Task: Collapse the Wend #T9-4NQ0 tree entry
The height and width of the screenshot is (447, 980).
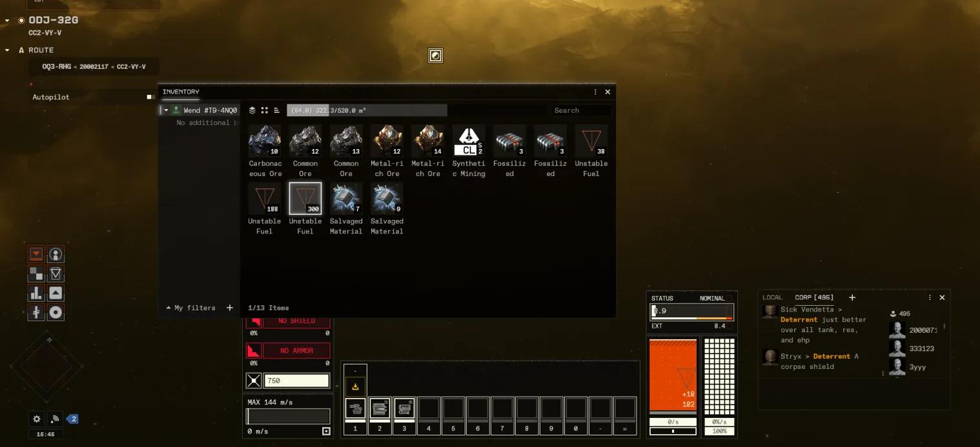Action: coord(166,110)
